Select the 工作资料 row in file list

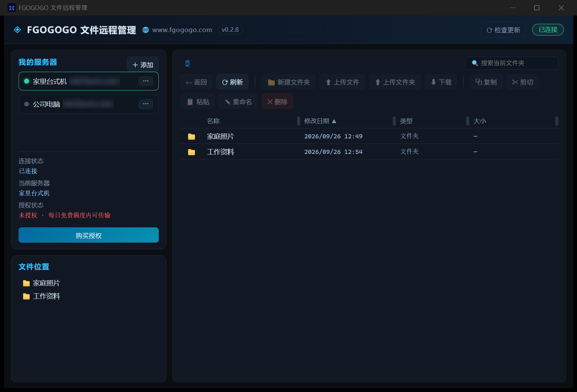[x=369, y=152]
